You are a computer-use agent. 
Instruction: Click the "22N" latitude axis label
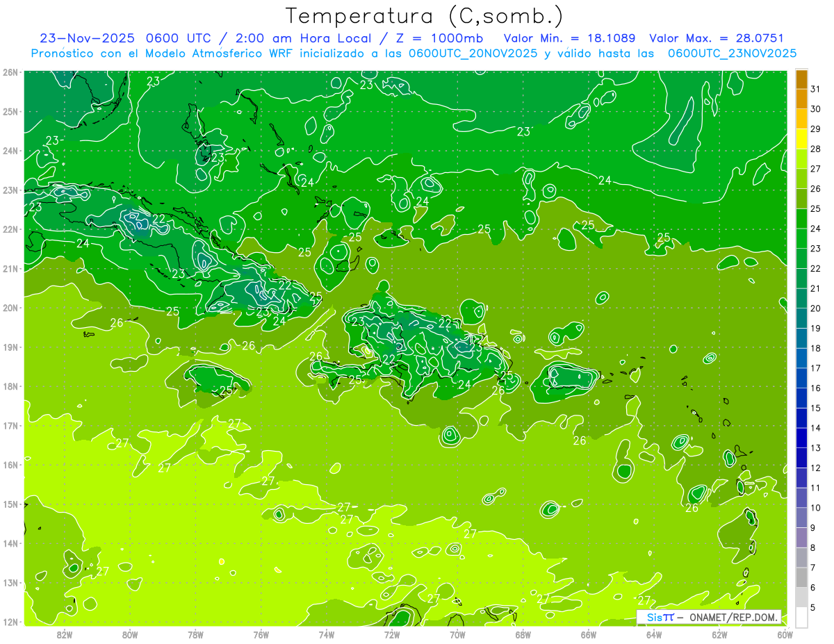[11, 229]
